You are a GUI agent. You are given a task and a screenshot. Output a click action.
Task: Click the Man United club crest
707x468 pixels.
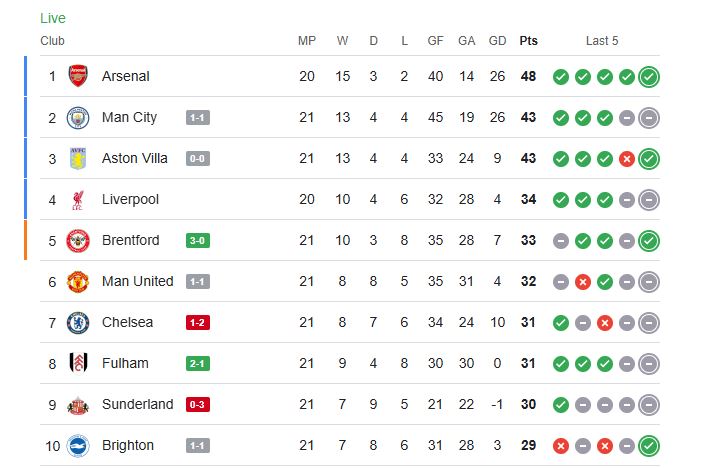point(78,281)
